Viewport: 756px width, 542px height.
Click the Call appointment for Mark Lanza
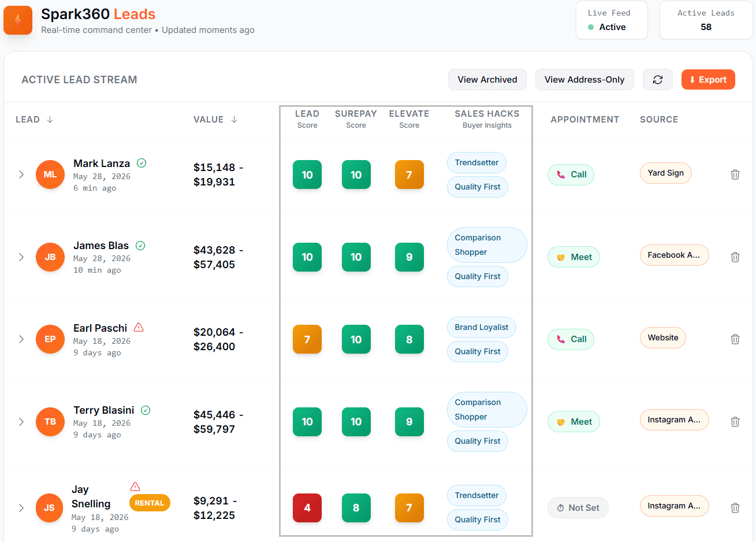571,175
